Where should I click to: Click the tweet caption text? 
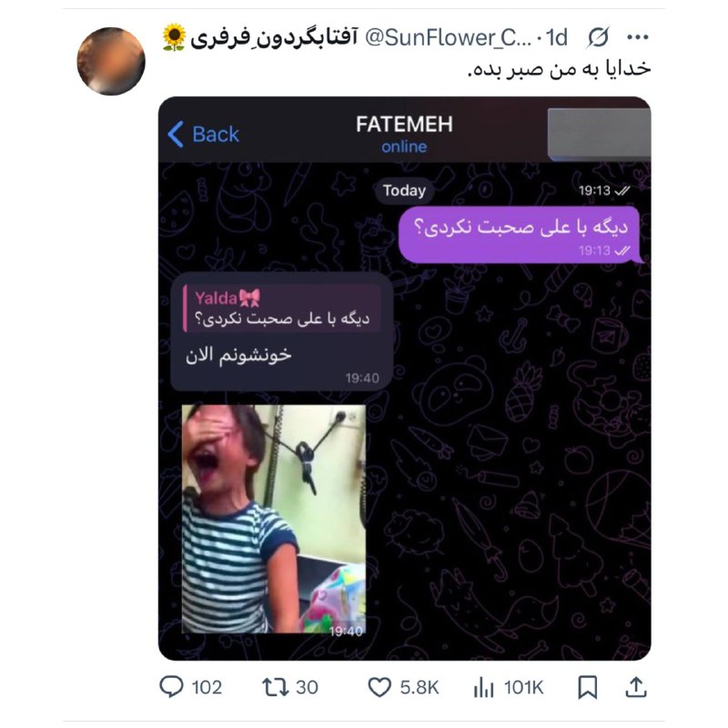[x=559, y=69]
